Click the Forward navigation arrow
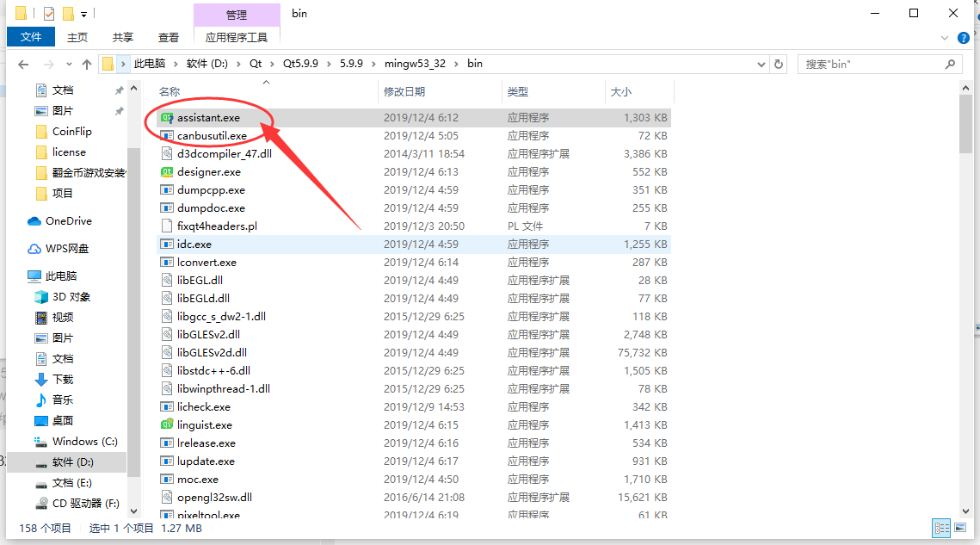Image resolution: width=980 pixels, height=545 pixels. [x=48, y=64]
